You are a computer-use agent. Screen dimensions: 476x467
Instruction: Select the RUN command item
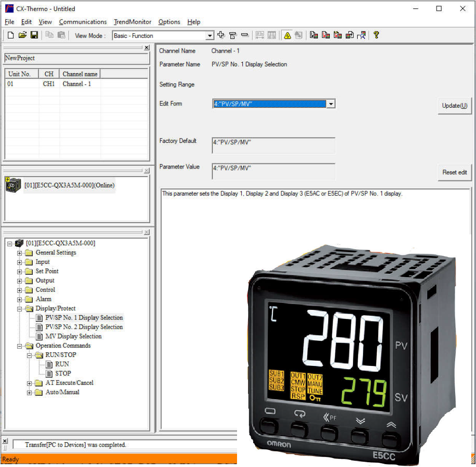click(62, 364)
